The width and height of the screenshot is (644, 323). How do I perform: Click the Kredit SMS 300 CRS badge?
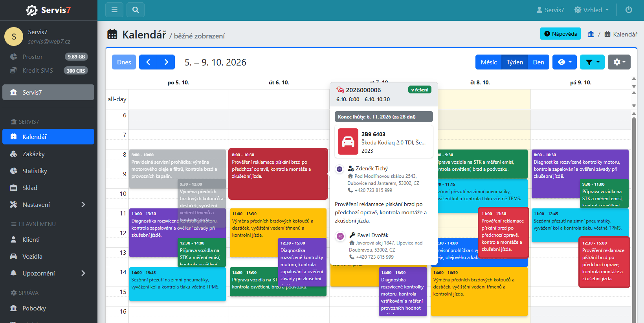coord(76,71)
